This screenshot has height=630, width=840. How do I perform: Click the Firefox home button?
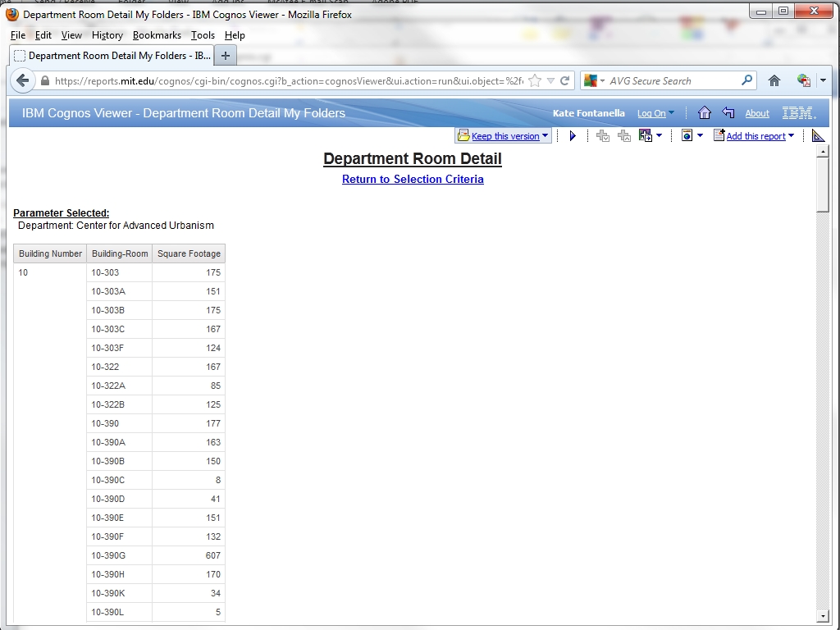point(774,80)
